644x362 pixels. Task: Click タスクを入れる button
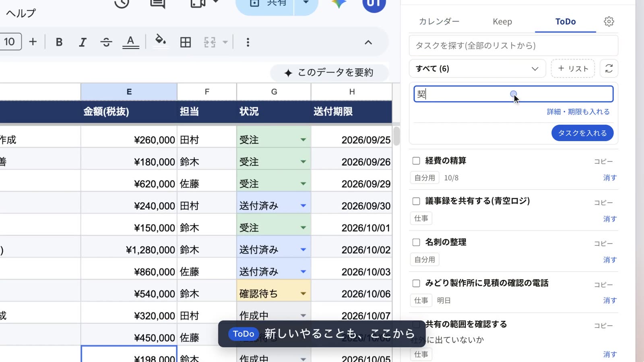tap(582, 133)
